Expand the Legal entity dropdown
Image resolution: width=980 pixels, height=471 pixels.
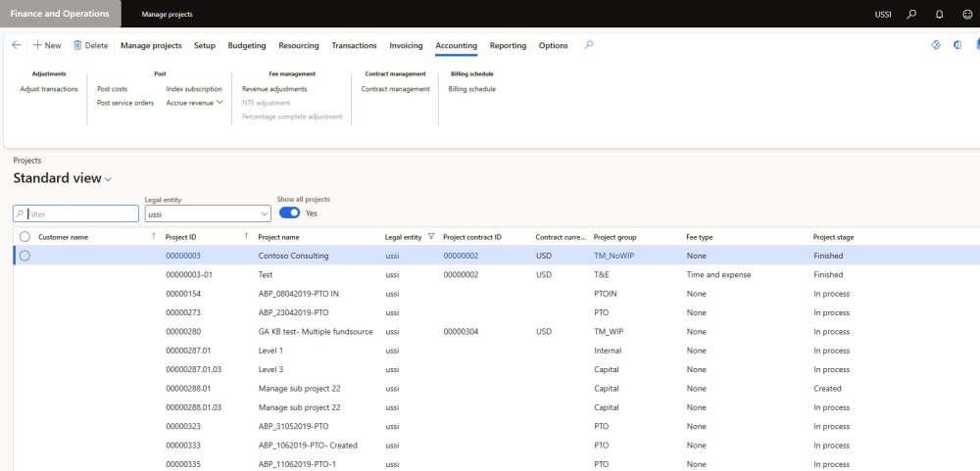(265, 213)
